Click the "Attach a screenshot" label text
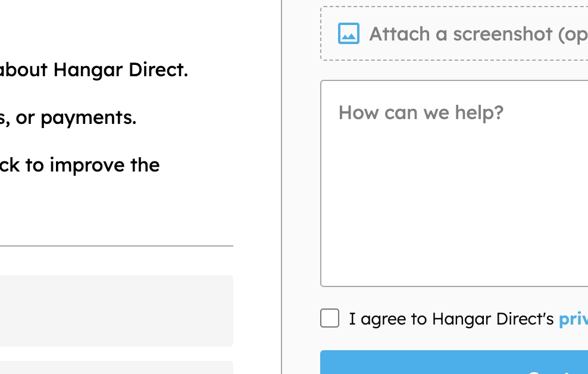This screenshot has height=374, width=588. [x=461, y=34]
